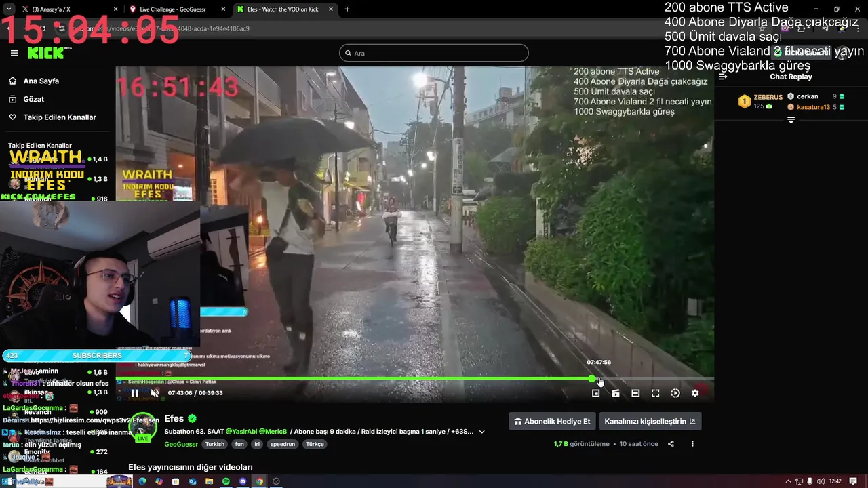
Task: Open OBS Studio from the taskbar
Action: click(276, 481)
